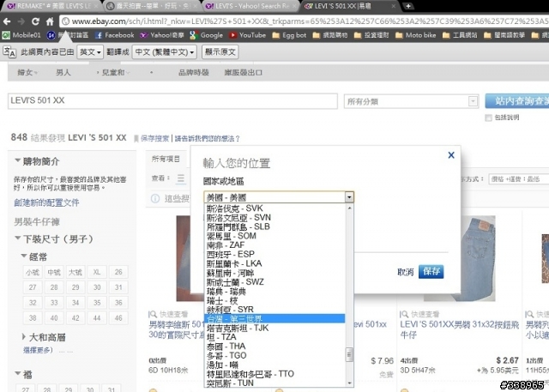Open the 婦女 category menu
This screenshot has height=392, width=549.
click(x=27, y=72)
